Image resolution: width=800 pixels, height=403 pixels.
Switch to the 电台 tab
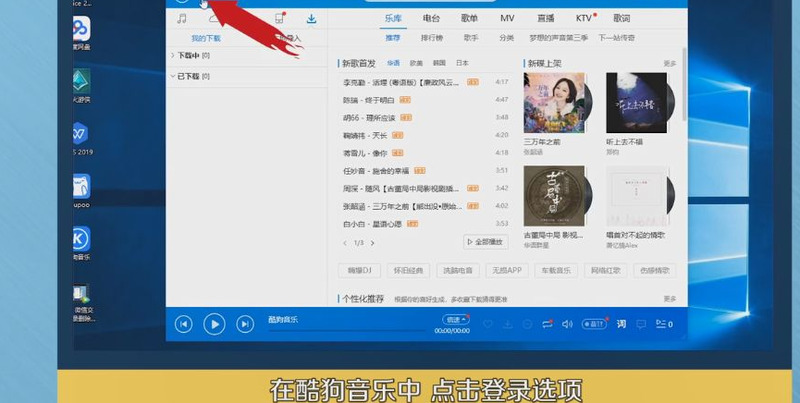pyautogui.click(x=431, y=18)
